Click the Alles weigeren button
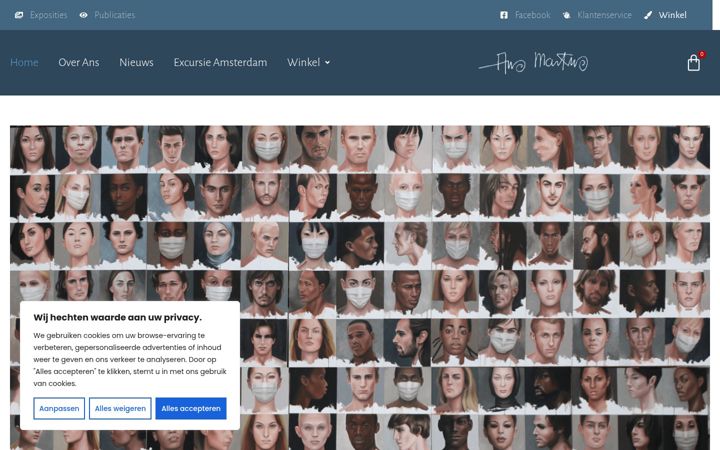Screen dimensions: 720x450 (120, 408)
